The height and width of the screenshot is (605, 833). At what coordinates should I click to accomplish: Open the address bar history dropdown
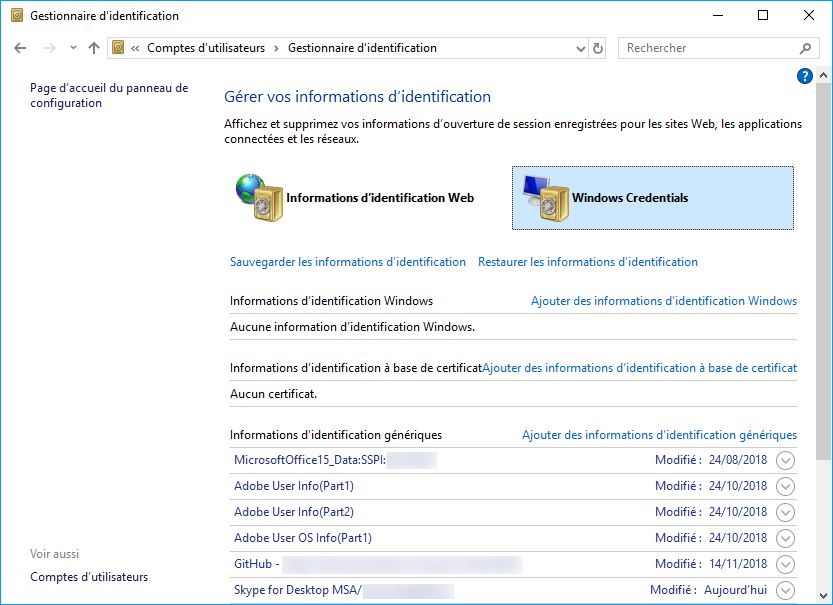pyautogui.click(x=581, y=48)
